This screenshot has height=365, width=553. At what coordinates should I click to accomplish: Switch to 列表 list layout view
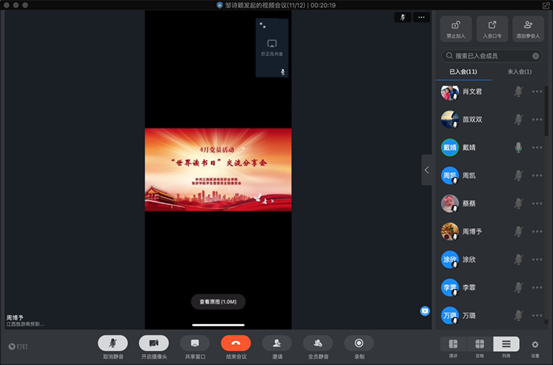tap(506, 344)
